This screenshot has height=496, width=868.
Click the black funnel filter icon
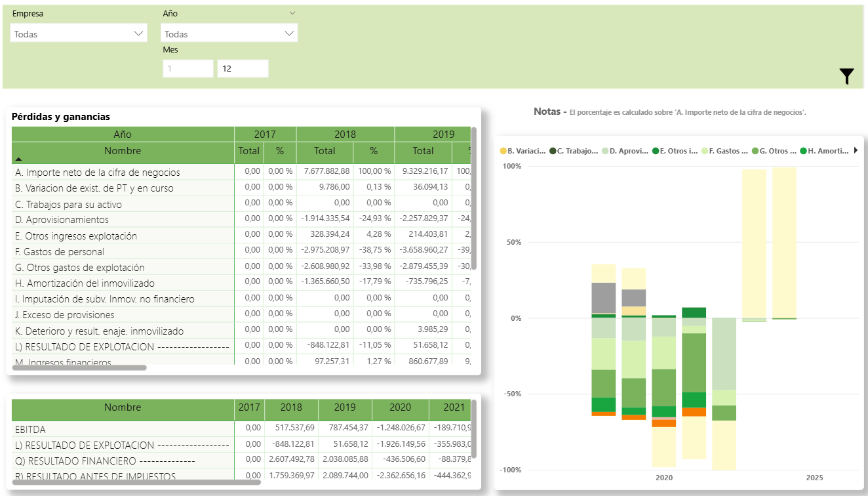pos(846,77)
